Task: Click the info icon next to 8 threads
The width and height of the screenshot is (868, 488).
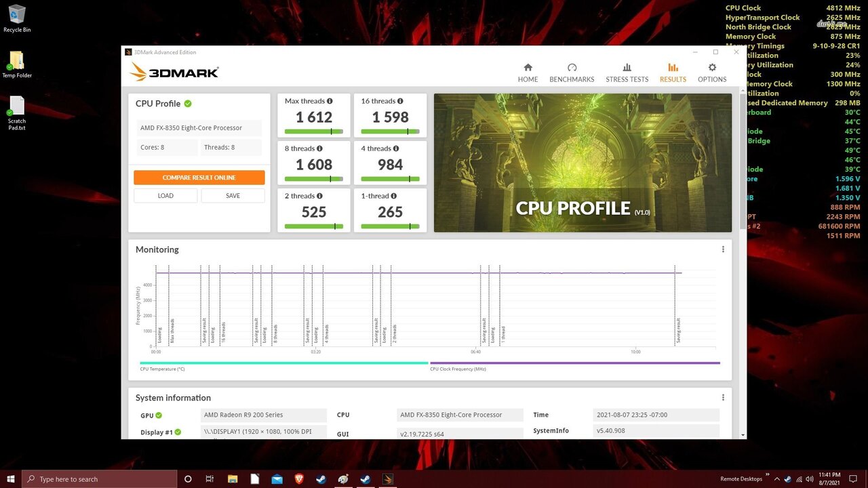Action: click(x=319, y=148)
